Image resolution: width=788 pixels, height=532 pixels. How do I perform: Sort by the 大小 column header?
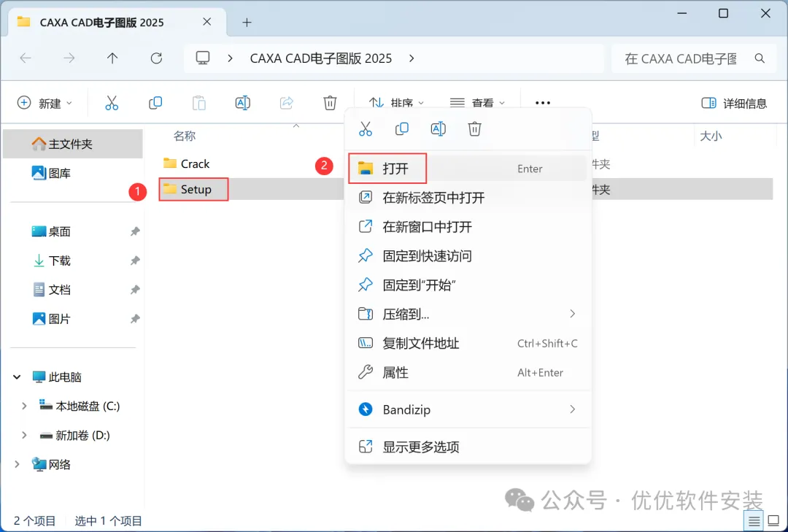[711, 136]
